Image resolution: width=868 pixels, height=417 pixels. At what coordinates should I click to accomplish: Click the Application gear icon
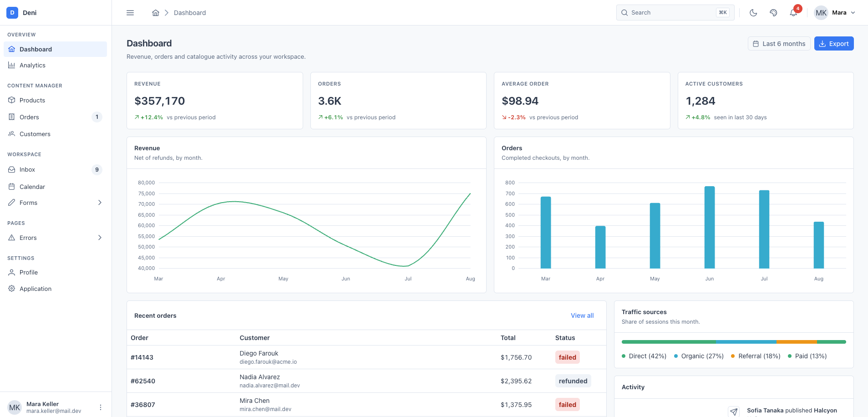tap(12, 289)
